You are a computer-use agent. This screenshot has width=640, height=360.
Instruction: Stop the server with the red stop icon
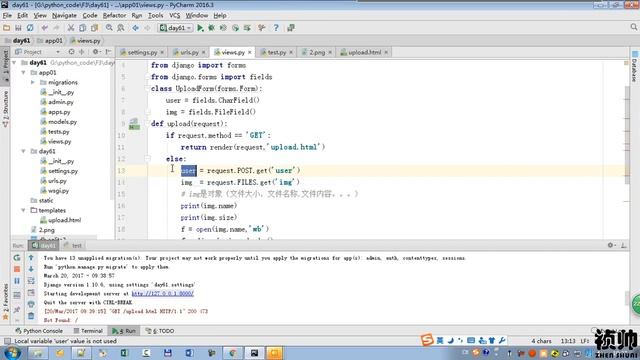tap(17, 269)
